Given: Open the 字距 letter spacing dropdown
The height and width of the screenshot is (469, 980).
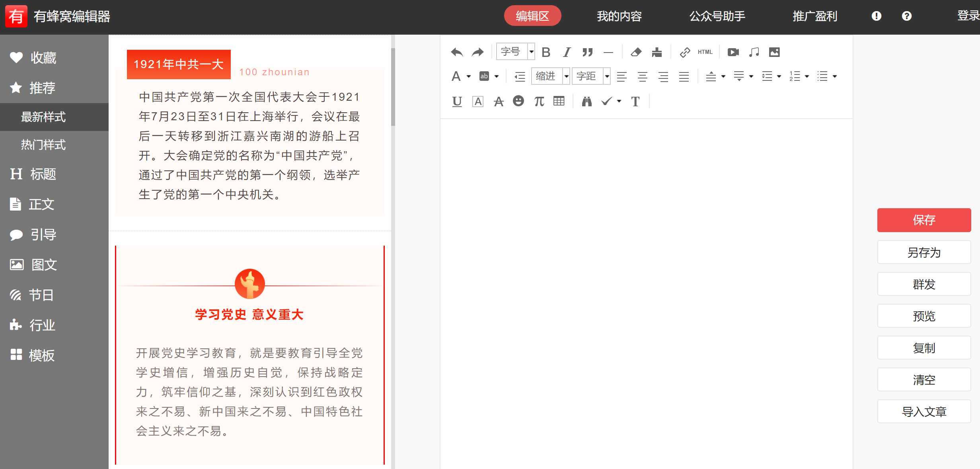Looking at the screenshot, I should (607, 76).
